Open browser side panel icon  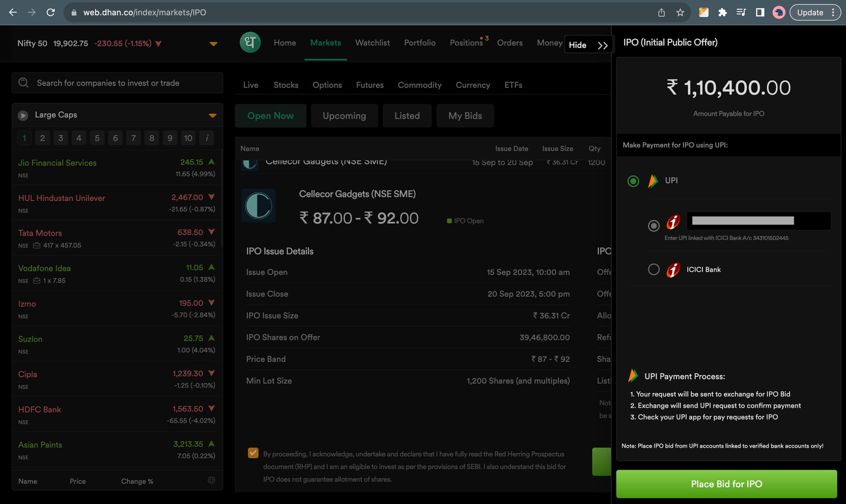tap(760, 12)
